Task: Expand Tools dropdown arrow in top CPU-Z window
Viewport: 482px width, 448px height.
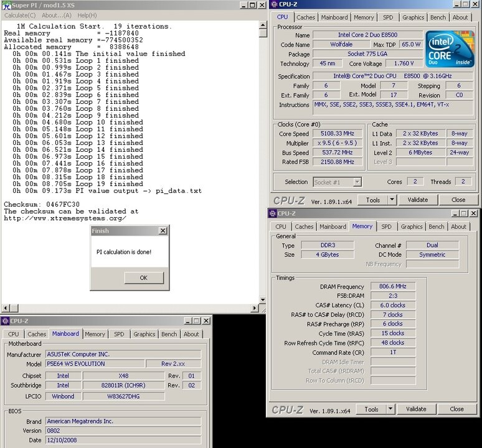Action: point(392,200)
